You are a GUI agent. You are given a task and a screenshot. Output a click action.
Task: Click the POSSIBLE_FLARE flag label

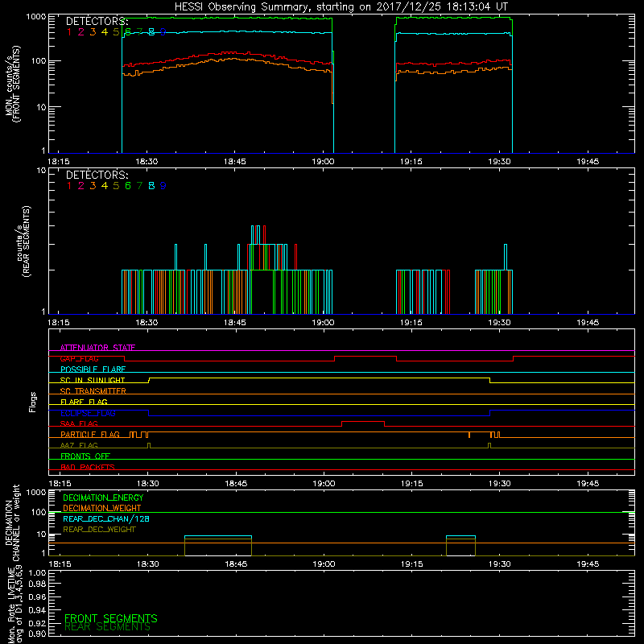93,369
